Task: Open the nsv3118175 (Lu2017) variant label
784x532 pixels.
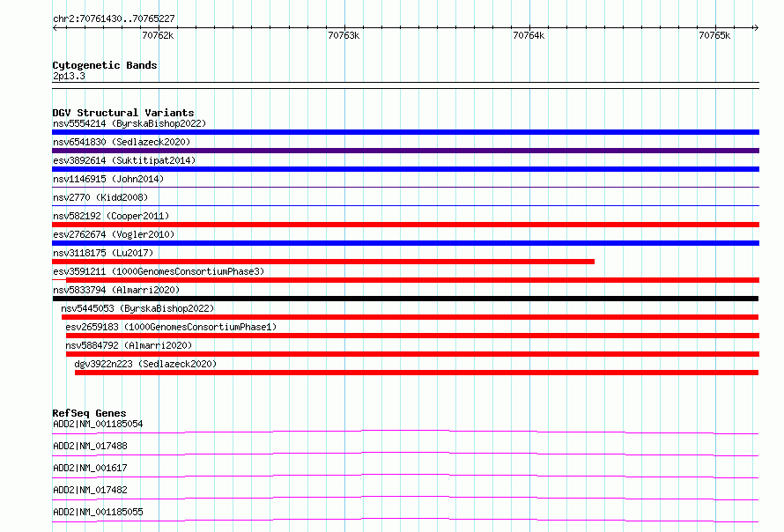Action: 103,253
